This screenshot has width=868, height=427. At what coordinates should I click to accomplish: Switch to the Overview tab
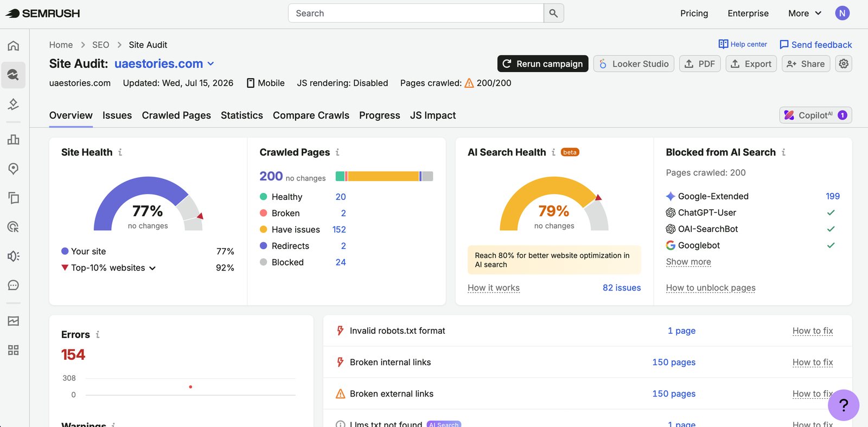tap(71, 115)
